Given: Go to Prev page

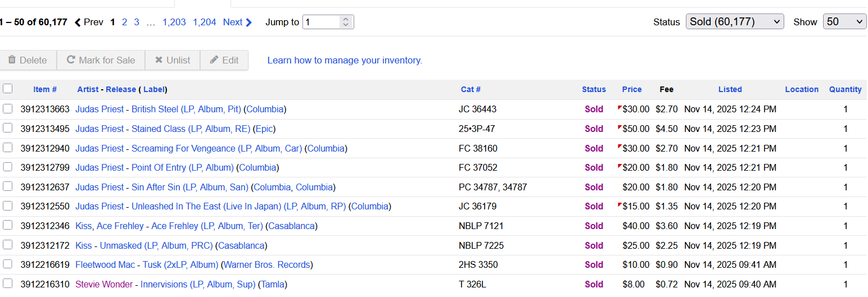Looking at the screenshot, I should click(x=89, y=22).
